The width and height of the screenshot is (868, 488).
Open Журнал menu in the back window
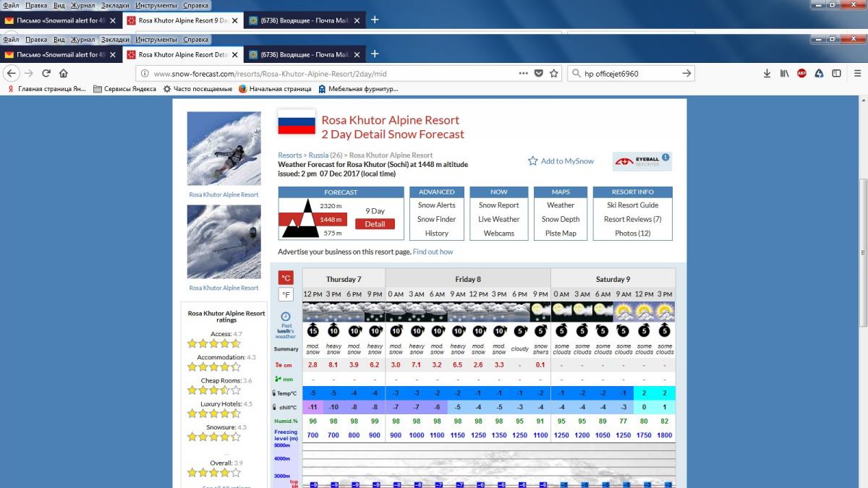pyautogui.click(x=83, y=5)
